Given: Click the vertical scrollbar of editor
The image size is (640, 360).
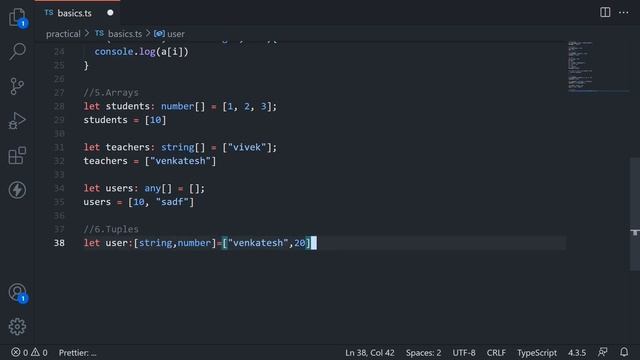Looking at the screenshot, I should (635, 214).
